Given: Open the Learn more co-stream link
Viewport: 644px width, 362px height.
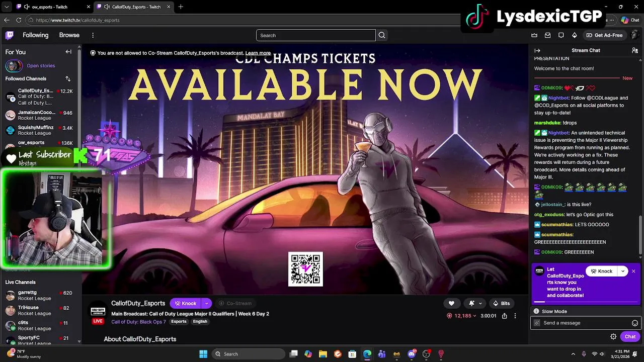Looking at the screenshot, I should (258, 53).
